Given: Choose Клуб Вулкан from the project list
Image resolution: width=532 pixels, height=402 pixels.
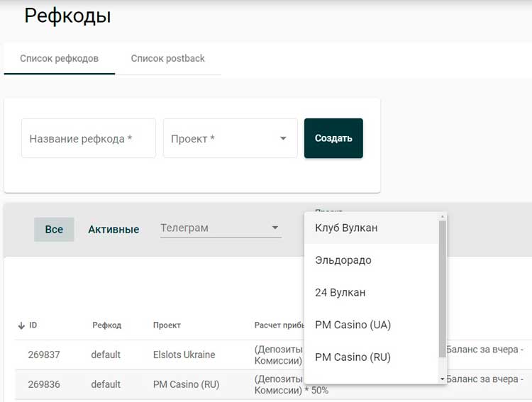Looking at the screenshot, I should click(x=372, y=228).
